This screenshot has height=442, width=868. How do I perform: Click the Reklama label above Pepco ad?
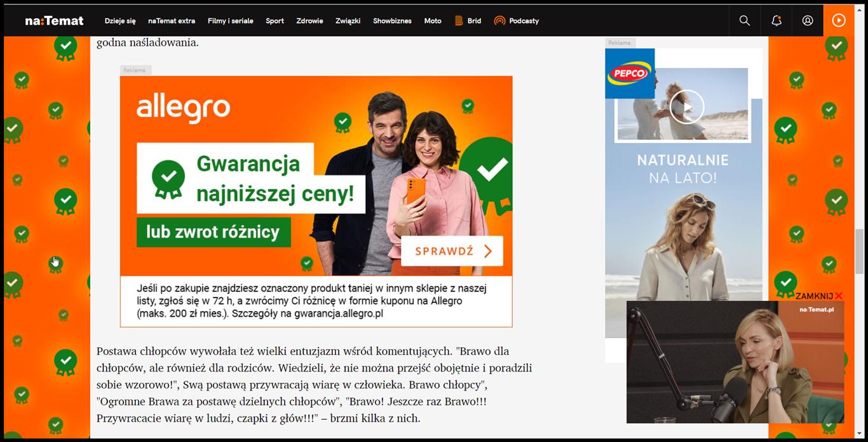point(620,43)
